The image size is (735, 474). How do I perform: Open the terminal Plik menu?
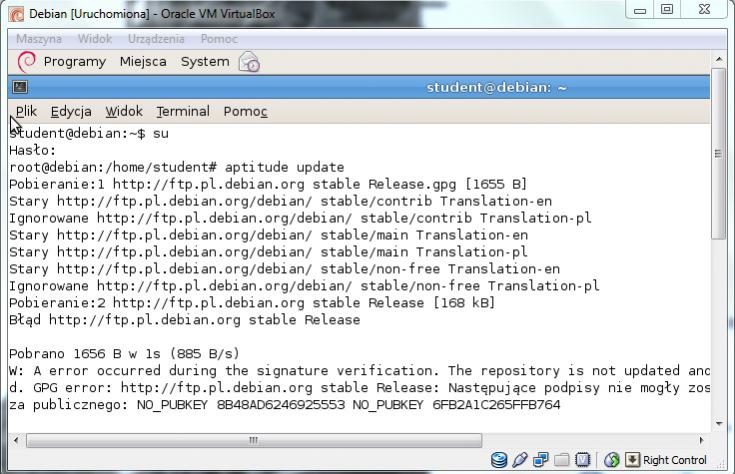(x=26, y=111)
